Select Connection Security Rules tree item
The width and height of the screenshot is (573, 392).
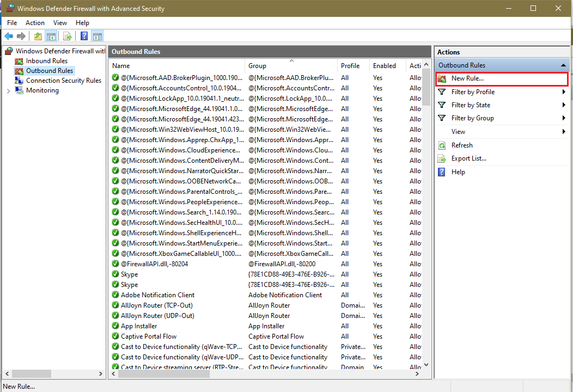(64, 81)
